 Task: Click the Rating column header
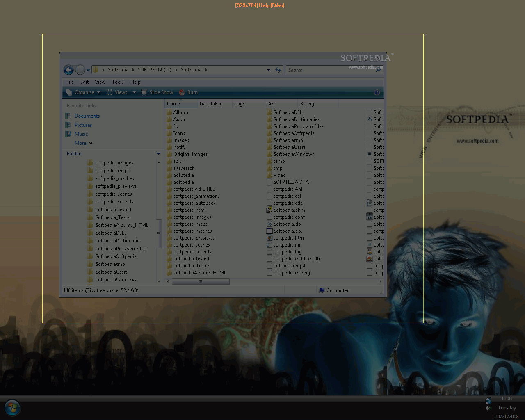point(318,104)
